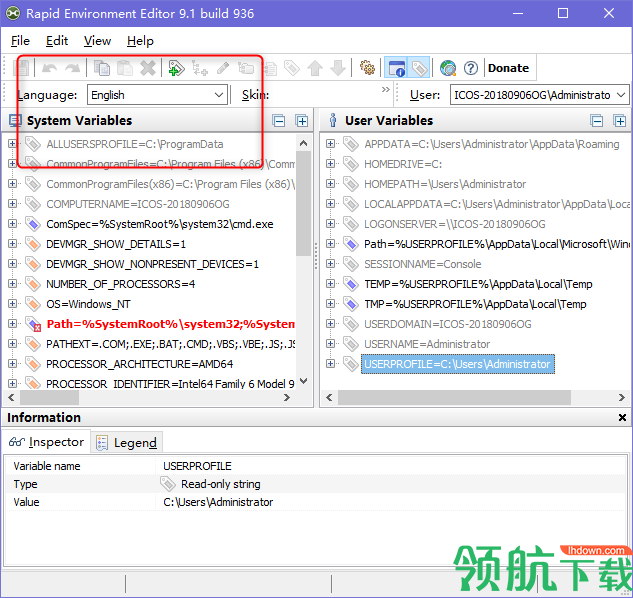
Task: Click the Add value tree icon
Action: tap(199, 68)
